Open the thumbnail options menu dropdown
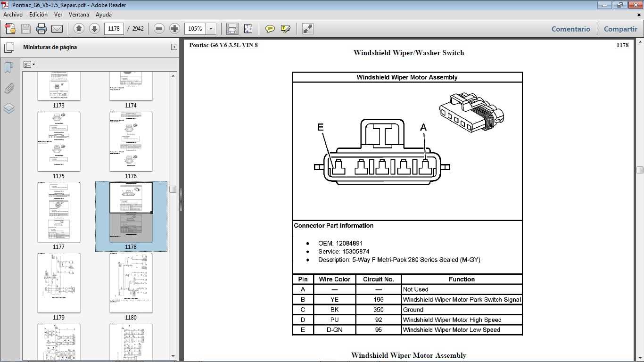The image size is (644, 362). (29, 65)
